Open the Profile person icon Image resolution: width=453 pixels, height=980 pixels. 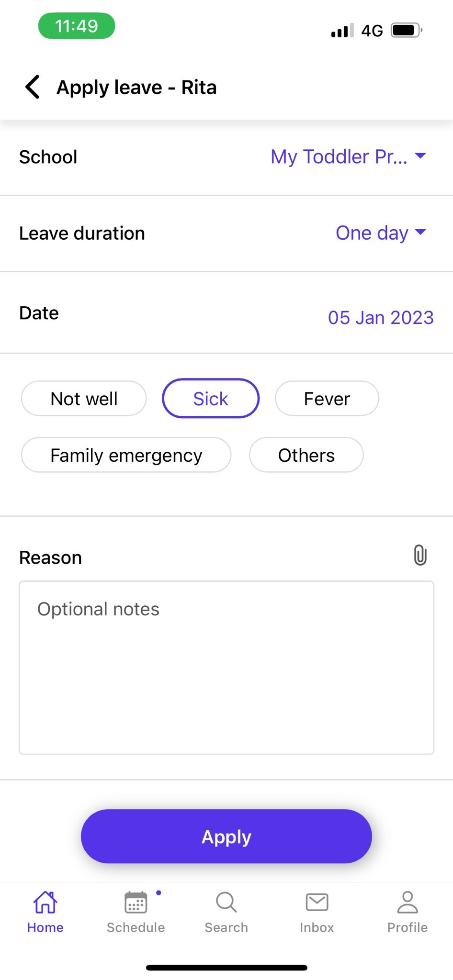(x=408, y=902)
